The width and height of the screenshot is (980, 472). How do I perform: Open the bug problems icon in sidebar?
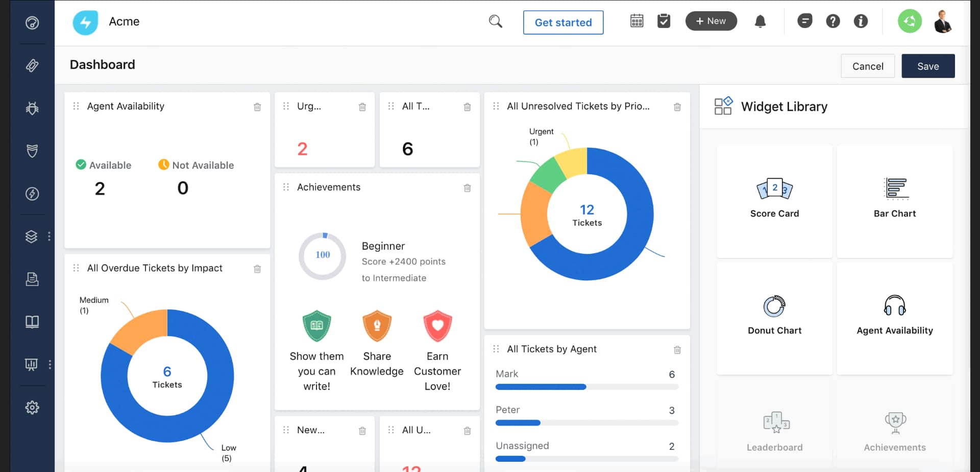coord(32,108)
